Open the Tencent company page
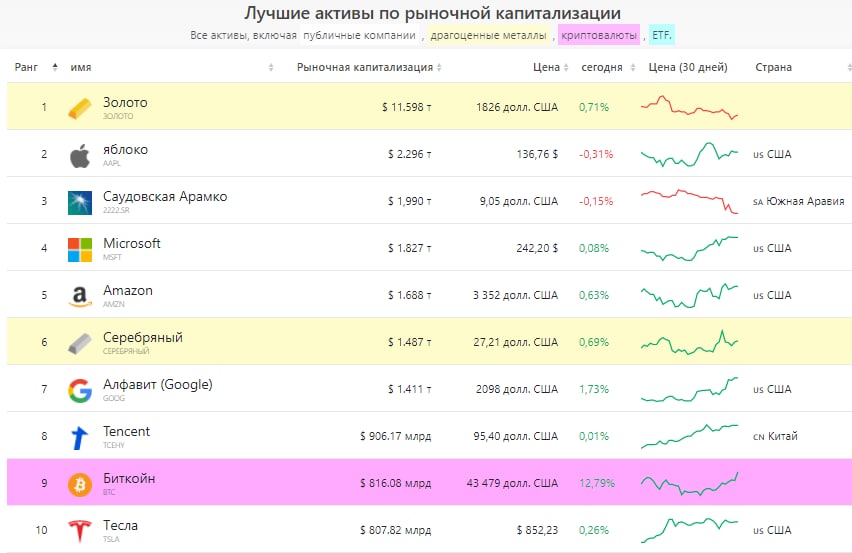 126,431
